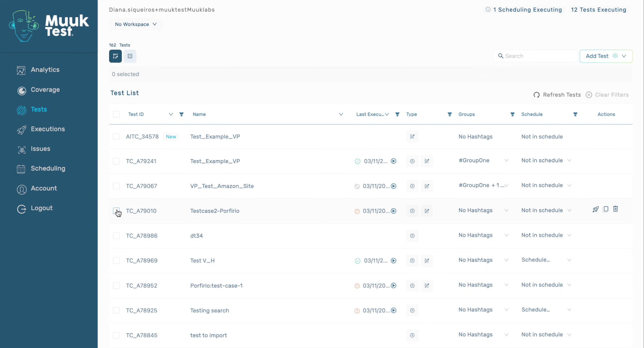644x348 pixels.
Task: Click Logout in the sidebar
Action: (x=35, y=209)
